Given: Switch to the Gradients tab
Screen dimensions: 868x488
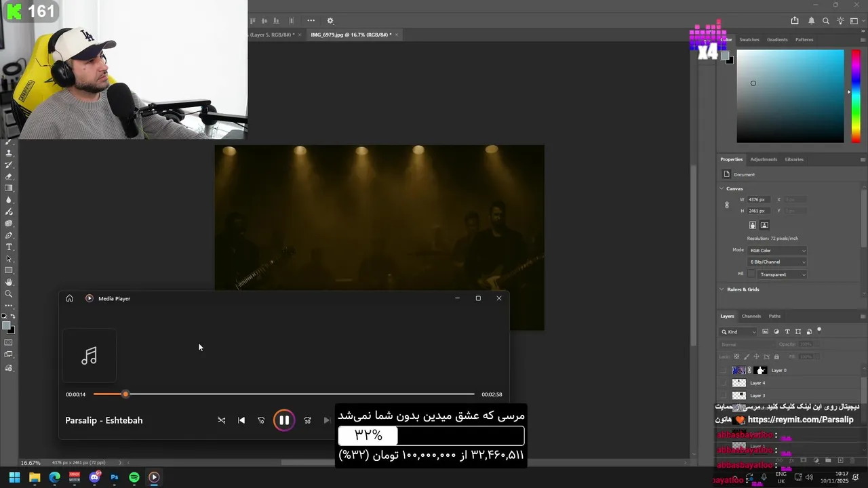Looking at the screenshot, I should (777, 39).
